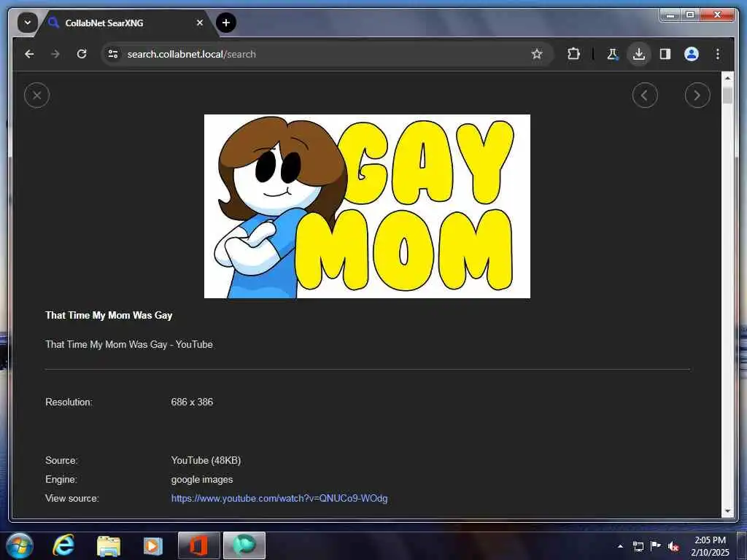Open Chrome Labs flask icon

pos(612,54)
